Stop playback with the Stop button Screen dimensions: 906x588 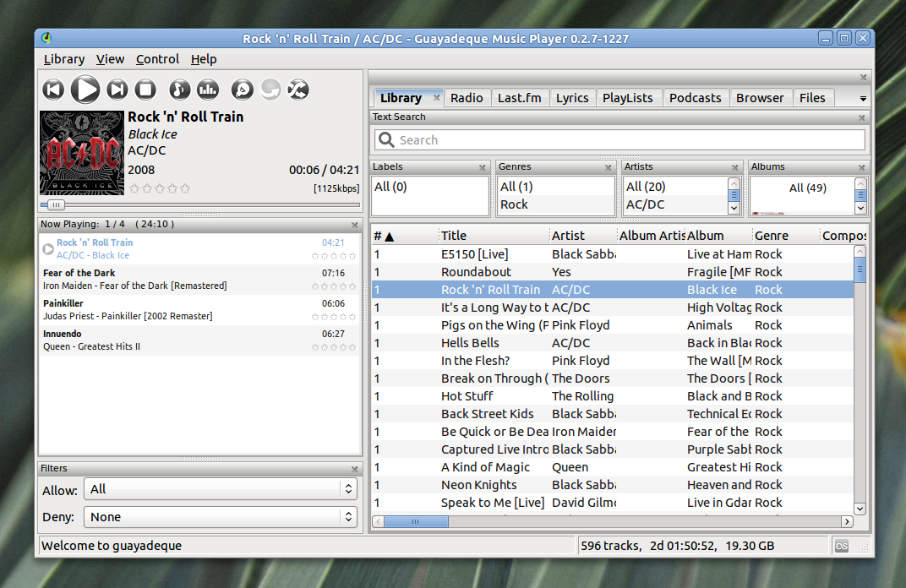pyautogui.click(x=145, y=90)
